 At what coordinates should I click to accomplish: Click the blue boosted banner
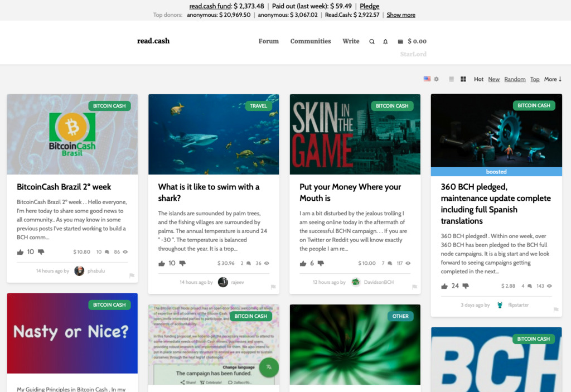(496, 172)
